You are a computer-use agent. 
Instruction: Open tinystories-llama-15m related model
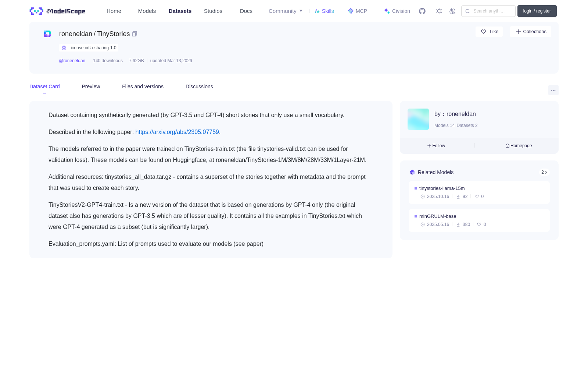pos(442,188)
